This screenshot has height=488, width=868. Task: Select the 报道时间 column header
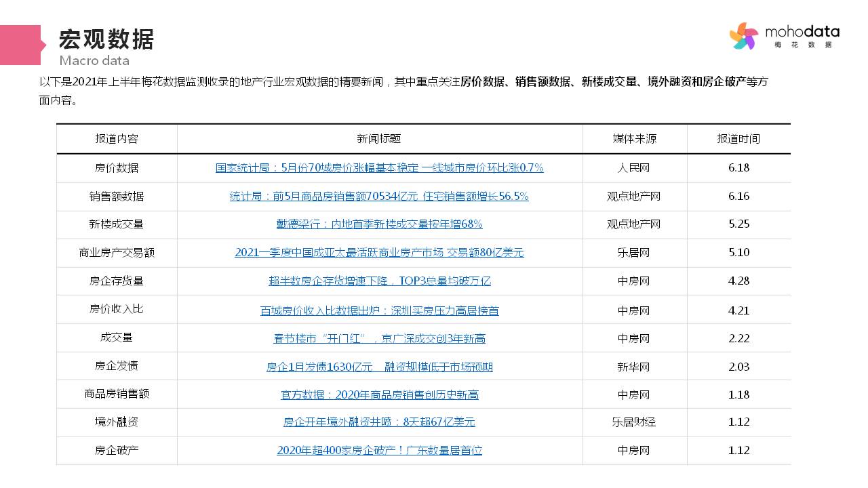[738, 138]
